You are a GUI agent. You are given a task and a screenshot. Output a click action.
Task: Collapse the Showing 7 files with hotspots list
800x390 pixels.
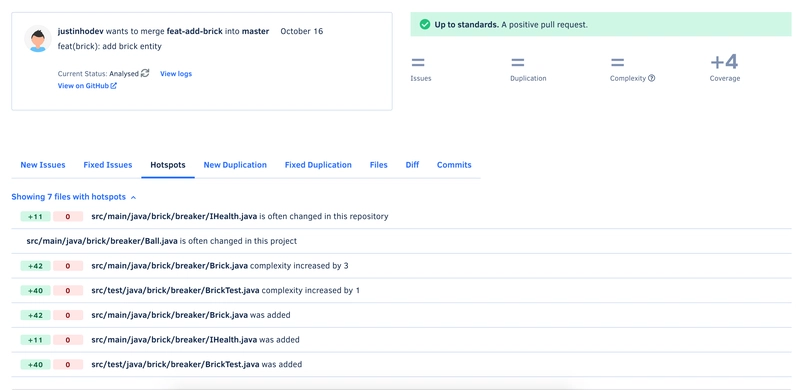pos(73,197)
